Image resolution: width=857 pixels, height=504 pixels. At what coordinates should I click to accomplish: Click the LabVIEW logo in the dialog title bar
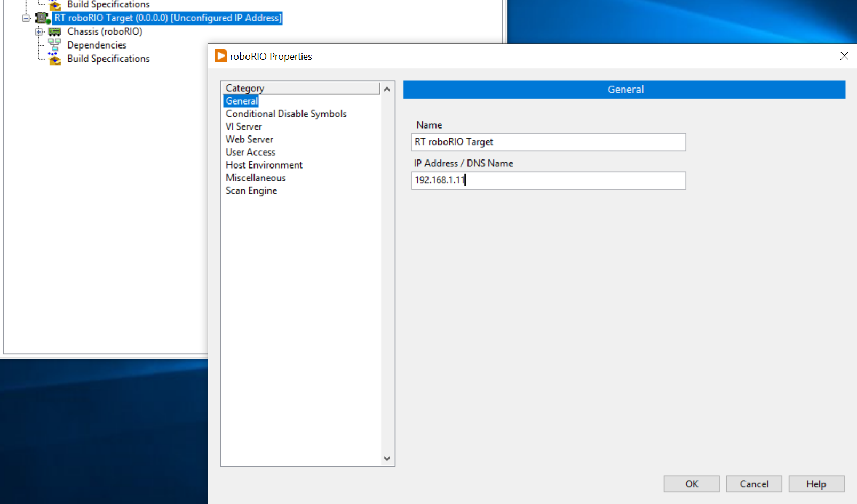[220, 55]
